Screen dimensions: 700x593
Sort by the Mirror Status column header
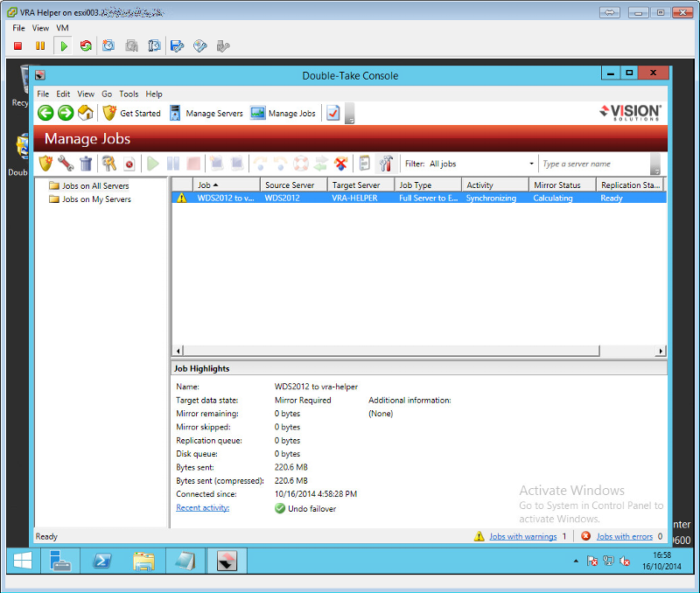[x=563, y=185]
